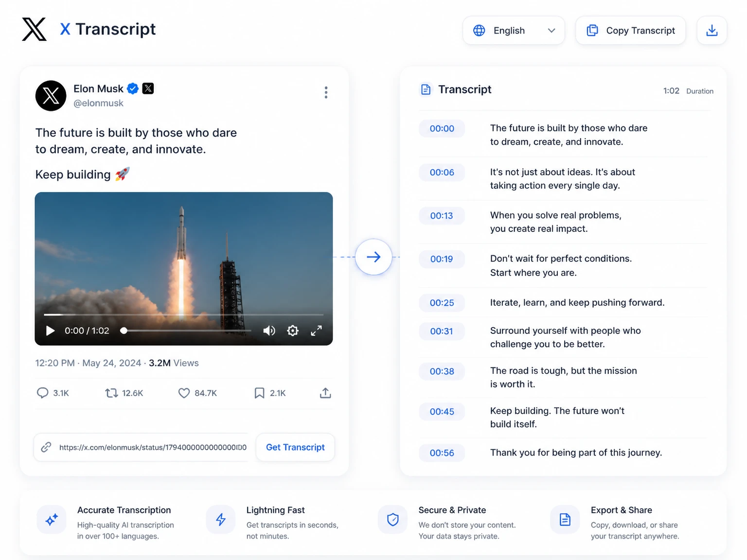
Task: Click transcript line "Iterate, learn, and keep pushing forward."
Action: pos(577,302)
